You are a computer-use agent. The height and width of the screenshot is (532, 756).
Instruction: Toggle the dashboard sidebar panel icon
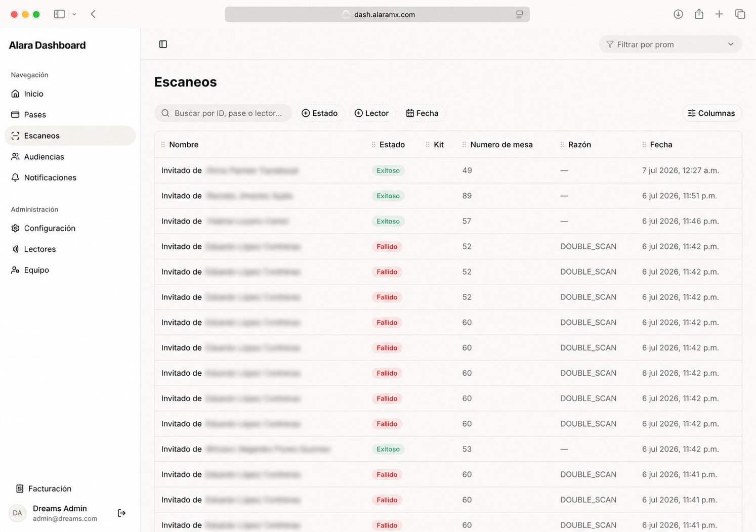click(163, 44)
